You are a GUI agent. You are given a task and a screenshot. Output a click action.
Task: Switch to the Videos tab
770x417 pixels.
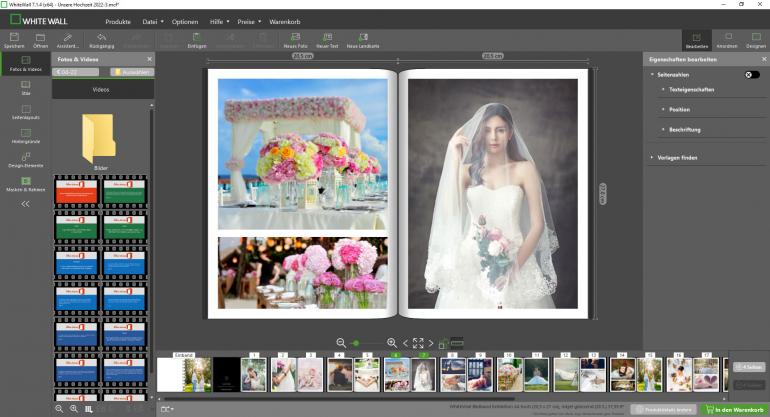(x=103, y=90)
